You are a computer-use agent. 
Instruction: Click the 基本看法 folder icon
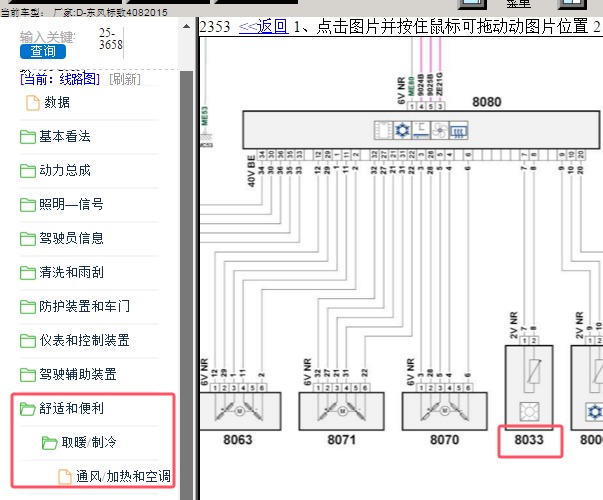pyautogui.click(x=28, y=137)
